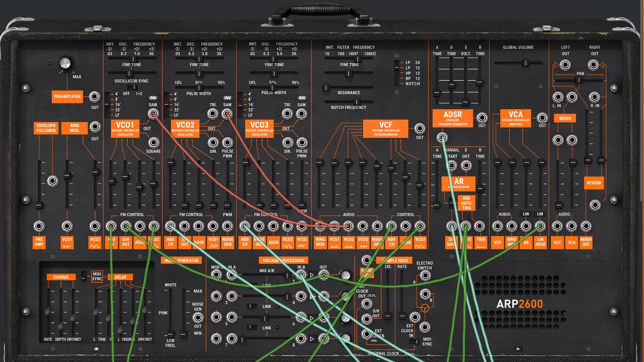Click the LEFT OUT jack
644x362 pixels.
click(x=566, y=65)
